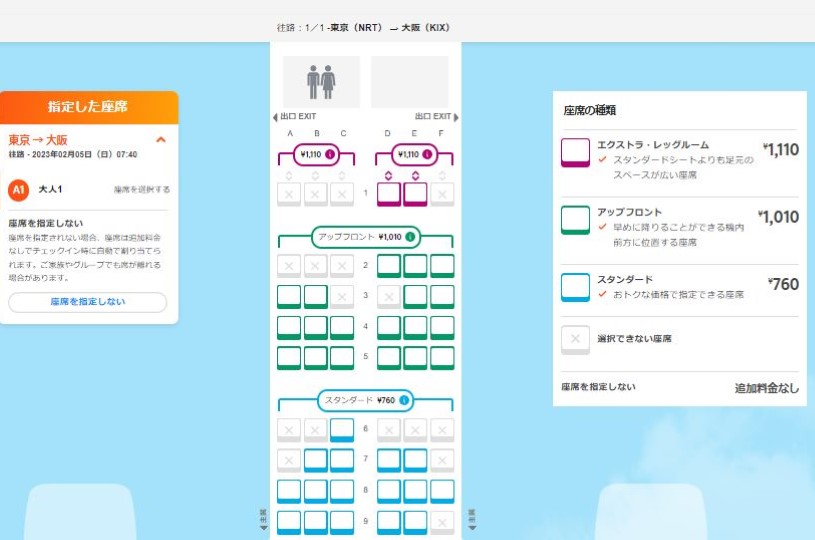
Task: Show info for アップフロント ¥1,010 section
Action: tap(410, 237)
